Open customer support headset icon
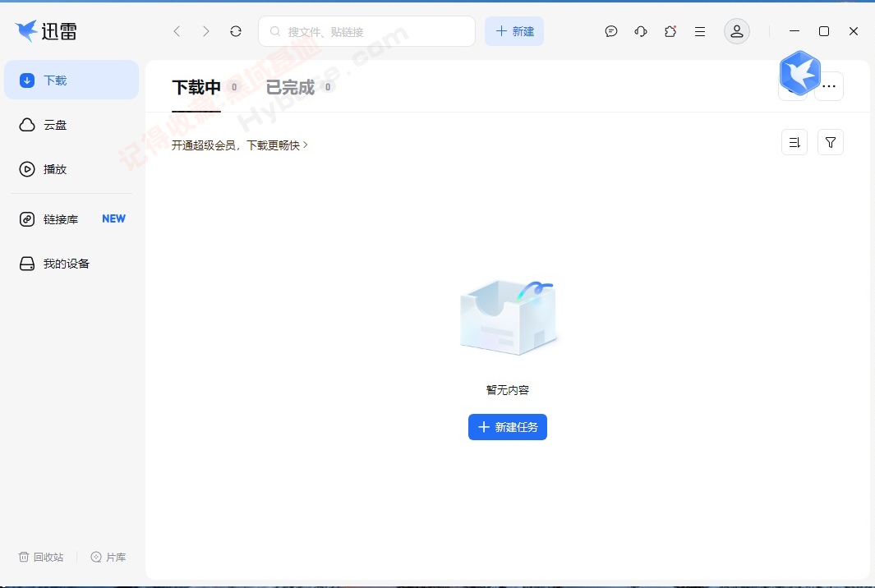The height and width of the screenshot is (588, 875). (x=641, y=31)
